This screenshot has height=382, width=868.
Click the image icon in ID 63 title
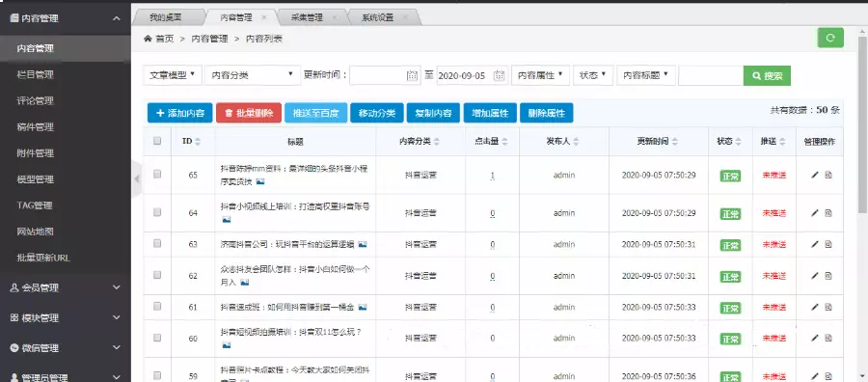tap(363, 244)
